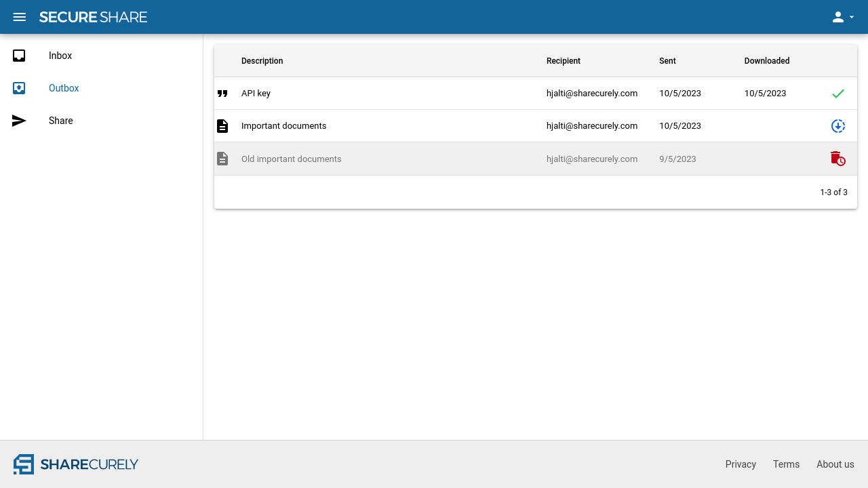
Task: Click the Sharecurely footer logo
Action: coord(76,464)
